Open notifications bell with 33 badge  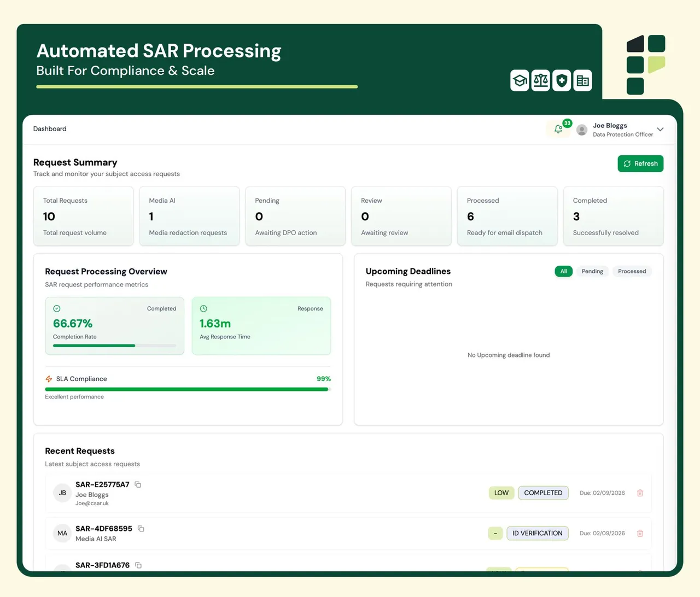(x=558, y=129)
